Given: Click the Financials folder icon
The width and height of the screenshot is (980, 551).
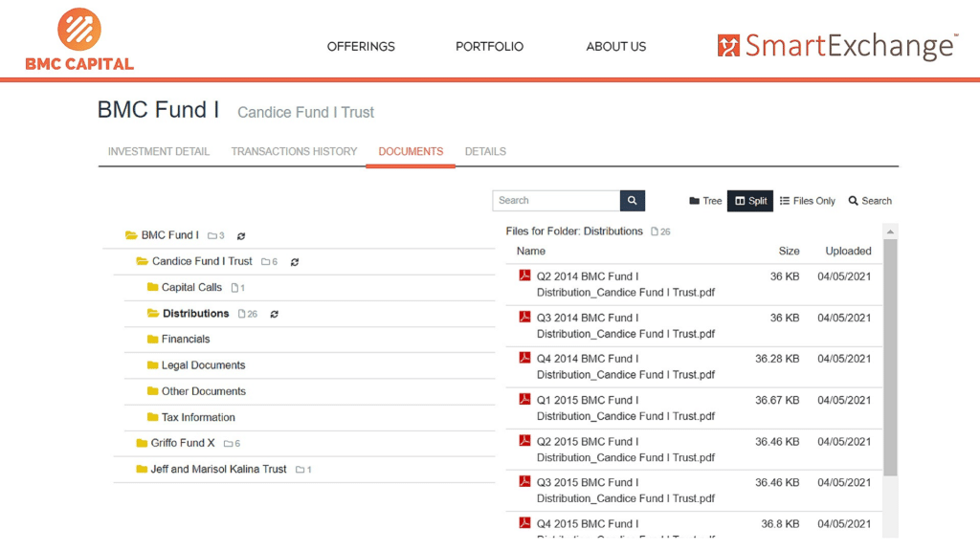Looking at the screenshot, I should pyautogui.click(x=152, y=340).
